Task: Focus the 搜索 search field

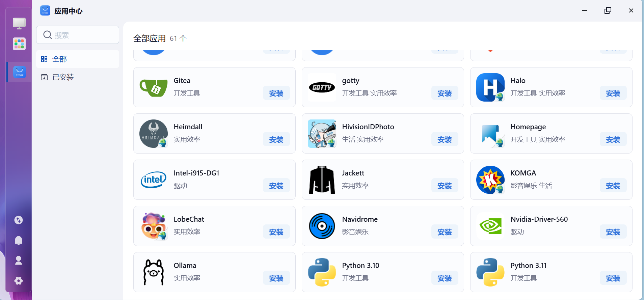Action: (x=78, y=35)
